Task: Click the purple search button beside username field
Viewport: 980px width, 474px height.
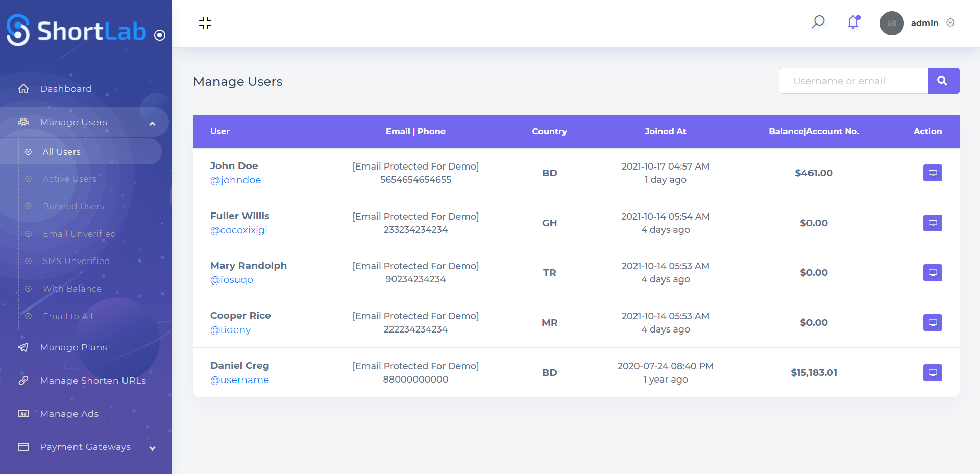Action: (943, 81)
